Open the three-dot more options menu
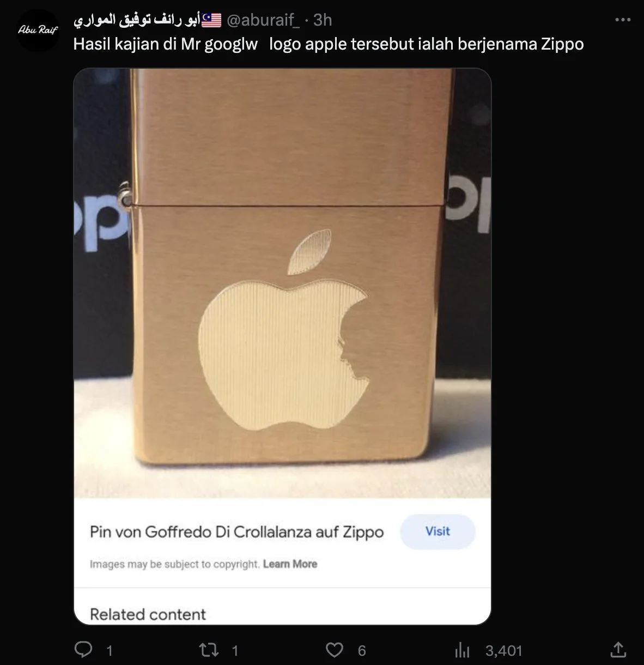 tap(622, 20)
